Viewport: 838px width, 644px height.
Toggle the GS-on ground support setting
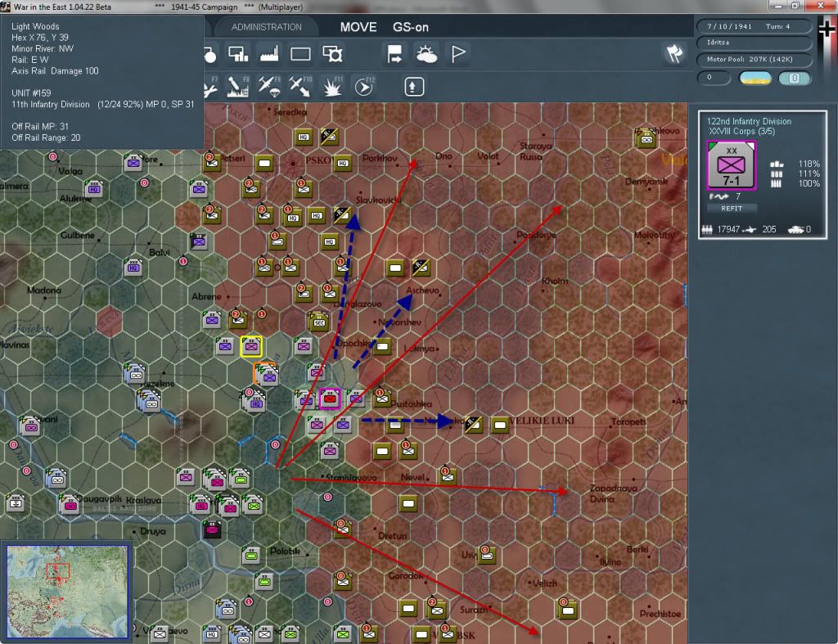[x=411, y=27]
